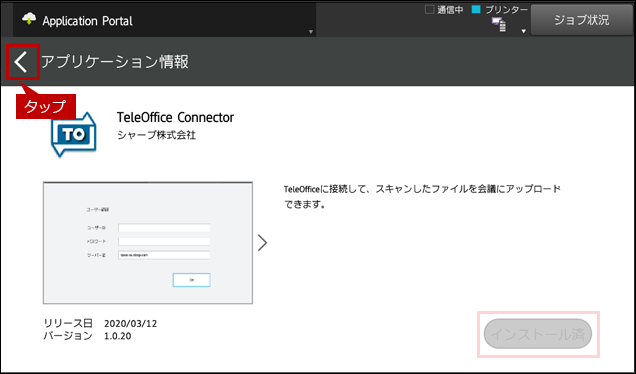This screenshot has width=636, height=374.
Task: Click the アプリケーション情報 heading
Action: coord(115,62)
